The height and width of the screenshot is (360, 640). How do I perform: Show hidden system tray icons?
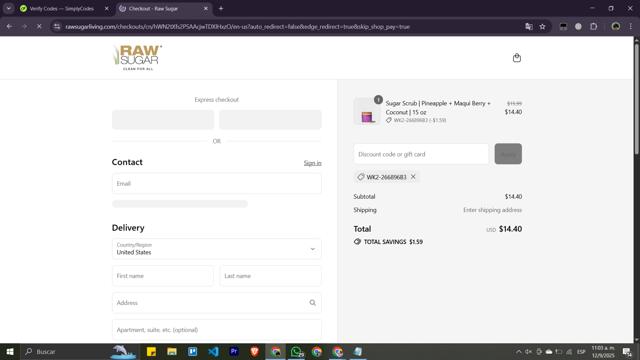[x=518, y=351]
